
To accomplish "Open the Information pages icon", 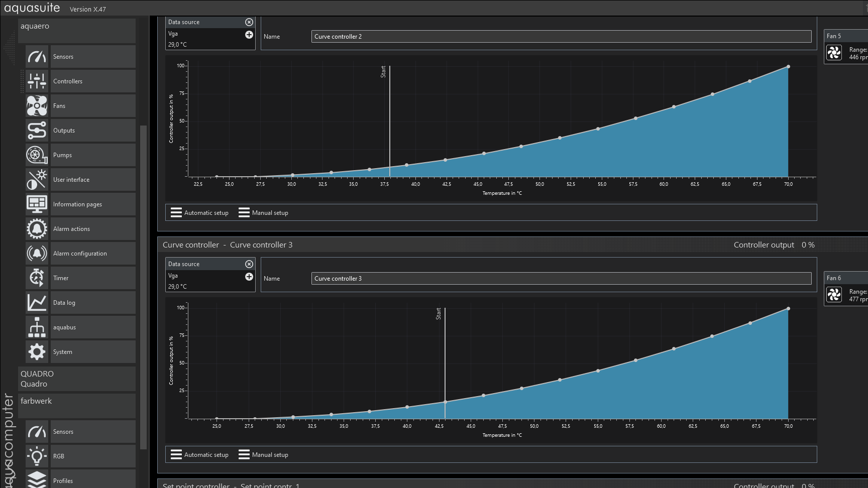I will [x=37, y=204].
